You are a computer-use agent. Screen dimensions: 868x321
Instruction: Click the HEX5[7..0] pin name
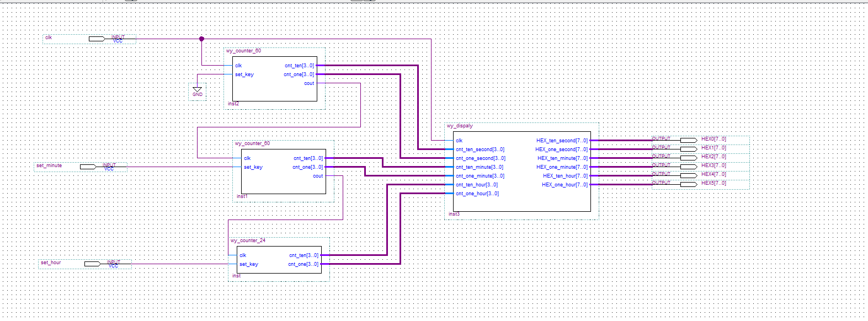tap(713, 183)
